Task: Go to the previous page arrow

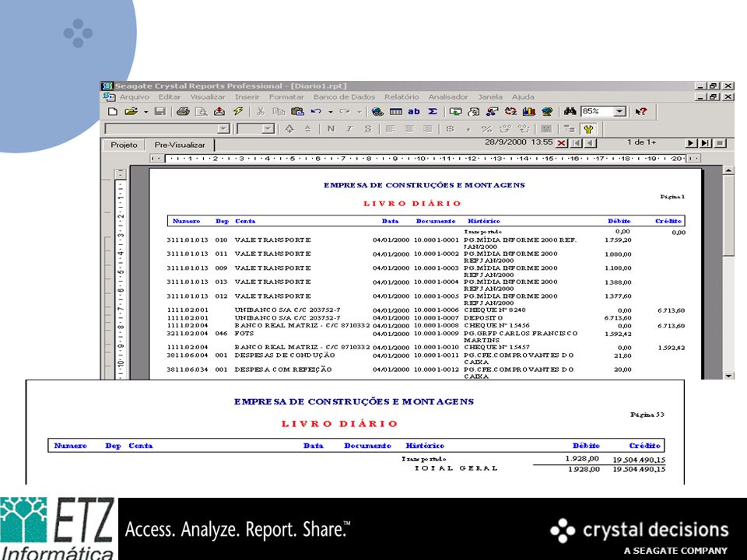Action: (591, 143)
